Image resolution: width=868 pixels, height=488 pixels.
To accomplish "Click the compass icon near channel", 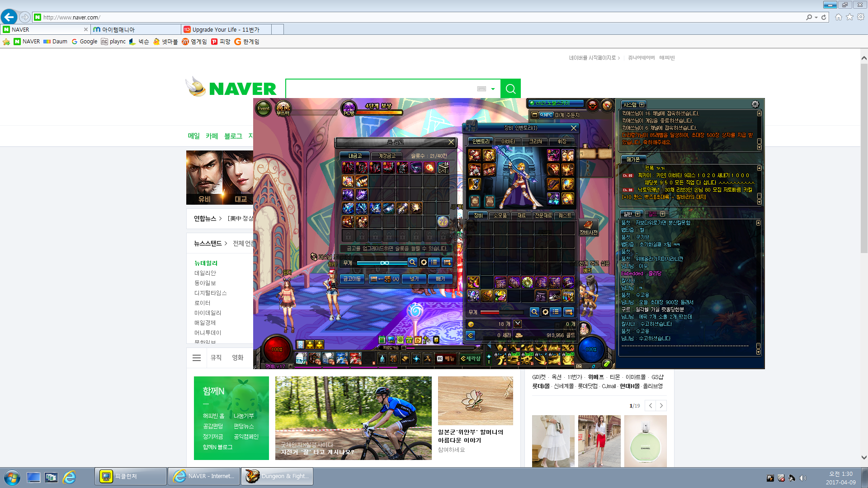I will pos(607,106).
